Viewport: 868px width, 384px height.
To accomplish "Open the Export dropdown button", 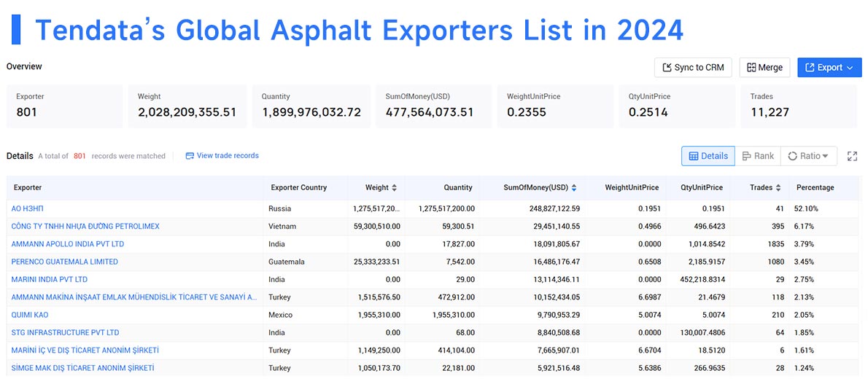I will point(829,68).
